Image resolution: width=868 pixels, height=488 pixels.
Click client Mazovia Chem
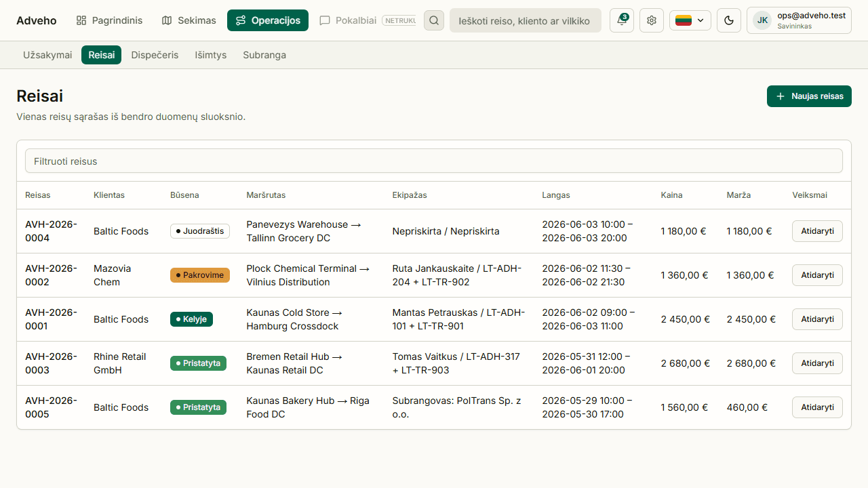tap(113, 275)
